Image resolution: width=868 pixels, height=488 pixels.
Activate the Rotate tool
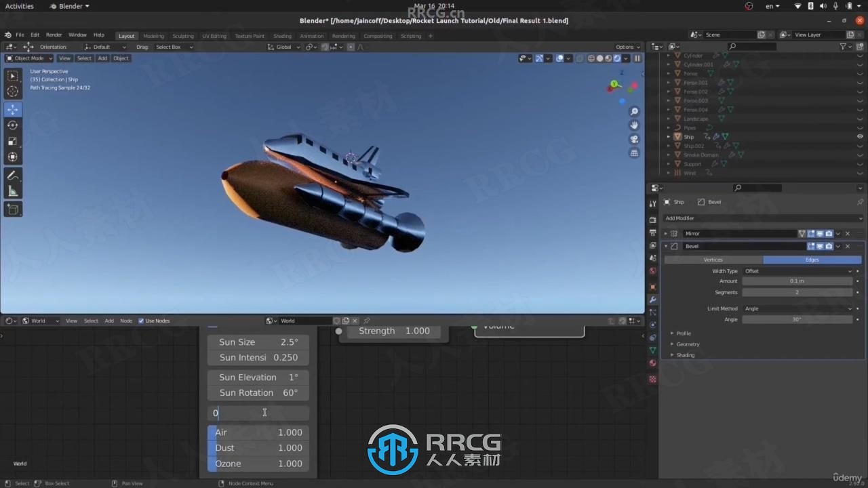[13, 125]
